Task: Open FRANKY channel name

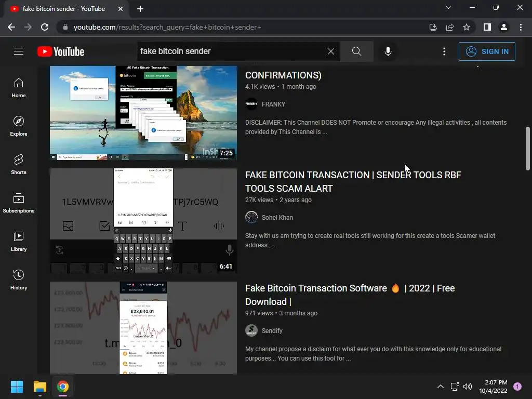Action: [273, 104]
